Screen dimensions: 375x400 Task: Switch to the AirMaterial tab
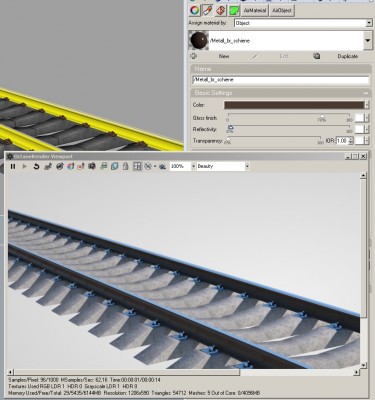pyautogui.click(x=255, y=10)
